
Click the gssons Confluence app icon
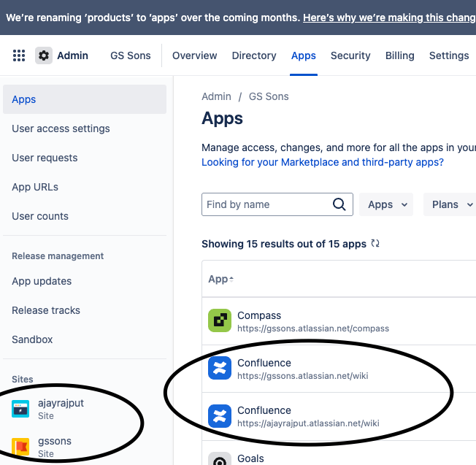tap(220, 368)
